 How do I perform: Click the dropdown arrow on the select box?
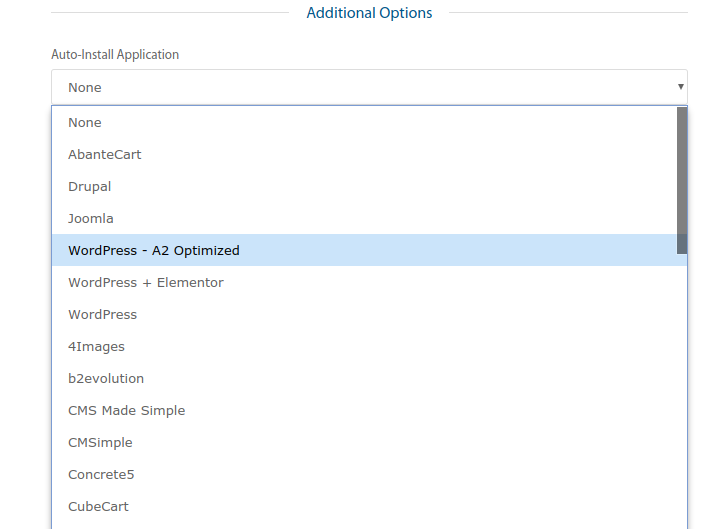tap(681, 87)
